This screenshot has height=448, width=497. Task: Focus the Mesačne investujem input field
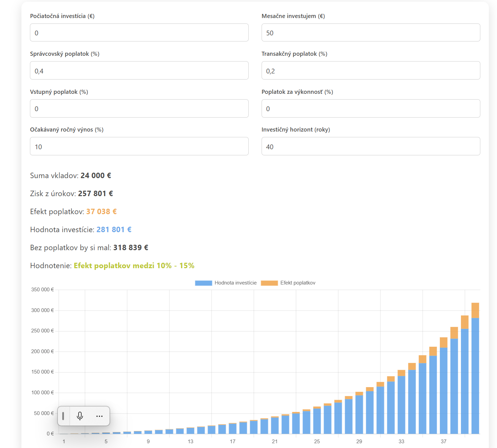(371, 33)
